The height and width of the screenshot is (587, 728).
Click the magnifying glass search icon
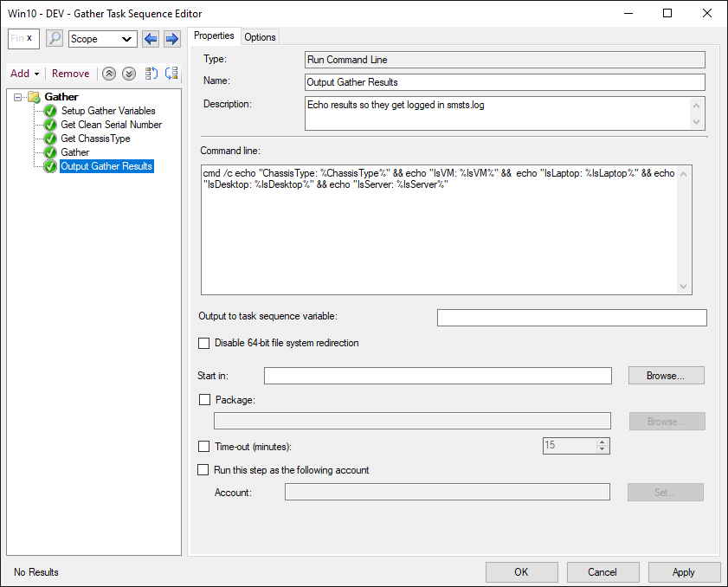[55, 39]
